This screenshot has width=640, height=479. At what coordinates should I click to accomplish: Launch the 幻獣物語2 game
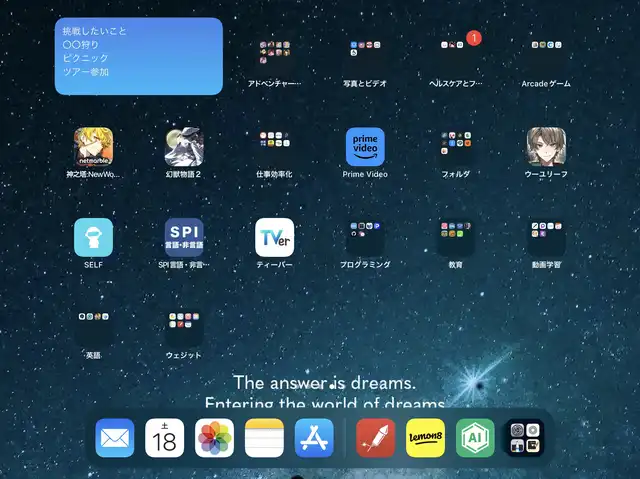pyautogui.click(x=183, y=147)
